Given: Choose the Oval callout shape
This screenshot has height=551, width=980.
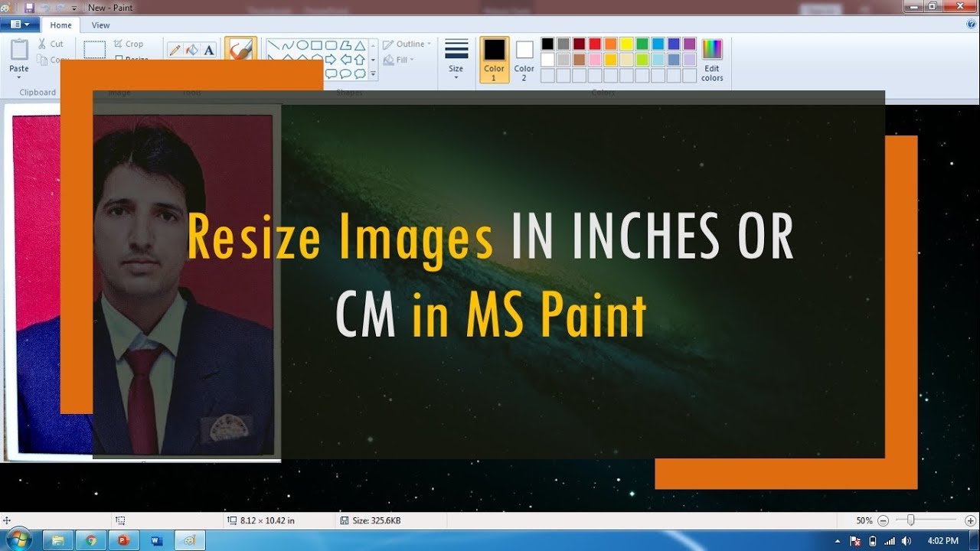Looking at the screenshot, I should coord(345,73).
